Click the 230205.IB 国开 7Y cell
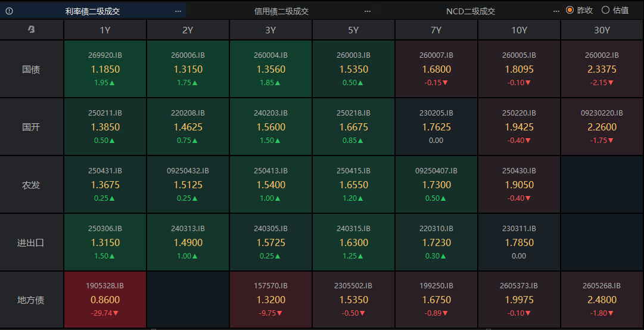The image size is (644, 330). click(x=436, y=127)
